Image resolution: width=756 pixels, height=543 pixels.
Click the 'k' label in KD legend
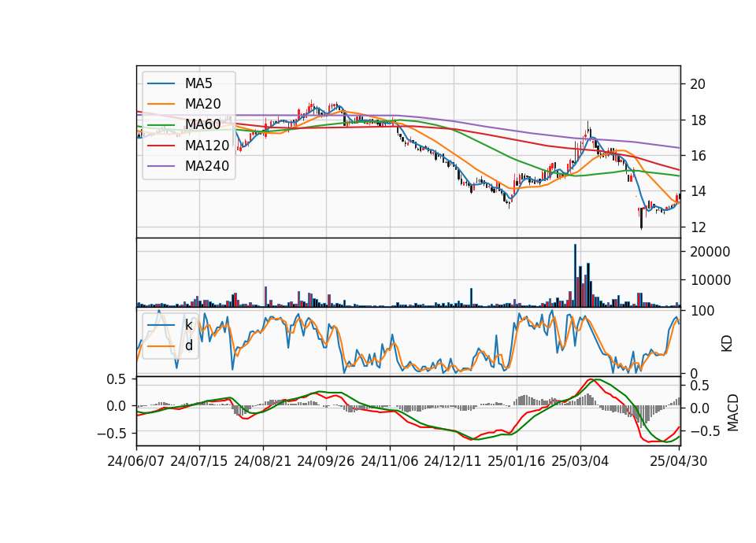(x=188, y=325)
